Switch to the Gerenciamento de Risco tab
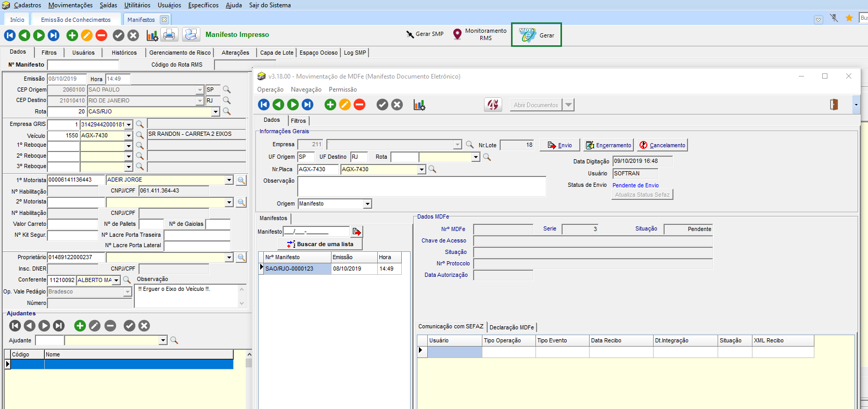Screen dimensions: 868x409 pyautogui.click(x=180, y=53)
